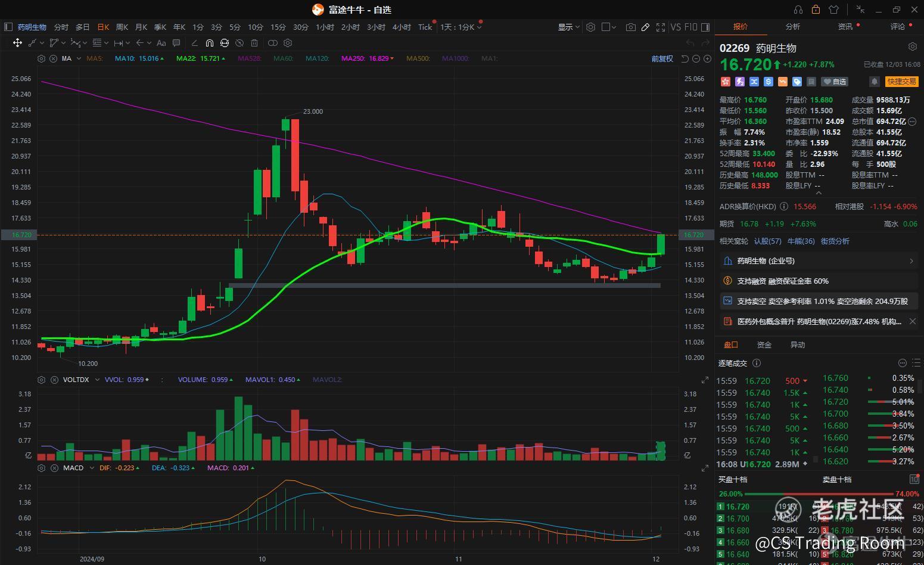The image size is (924, 565).
Task: Zoom in the K-line chart
Action: click(x=707, y=58)
